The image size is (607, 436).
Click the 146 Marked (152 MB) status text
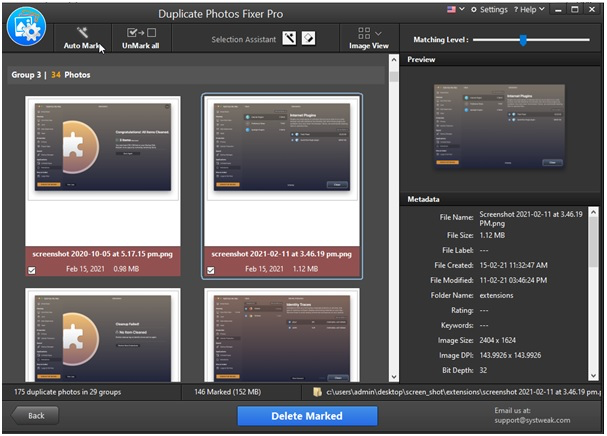click(227, 392)
